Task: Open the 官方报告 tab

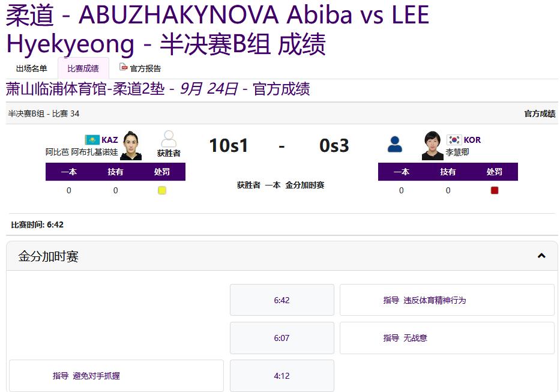Action: (145, 68)
